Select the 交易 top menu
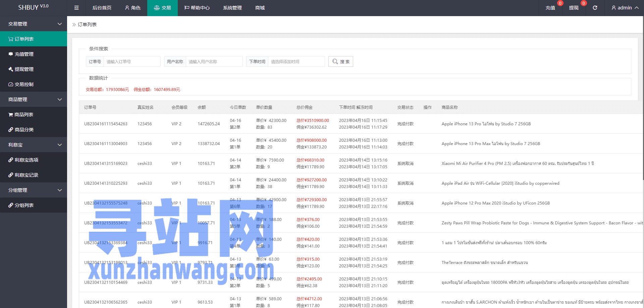644x308 pixels. pos(162,8)
